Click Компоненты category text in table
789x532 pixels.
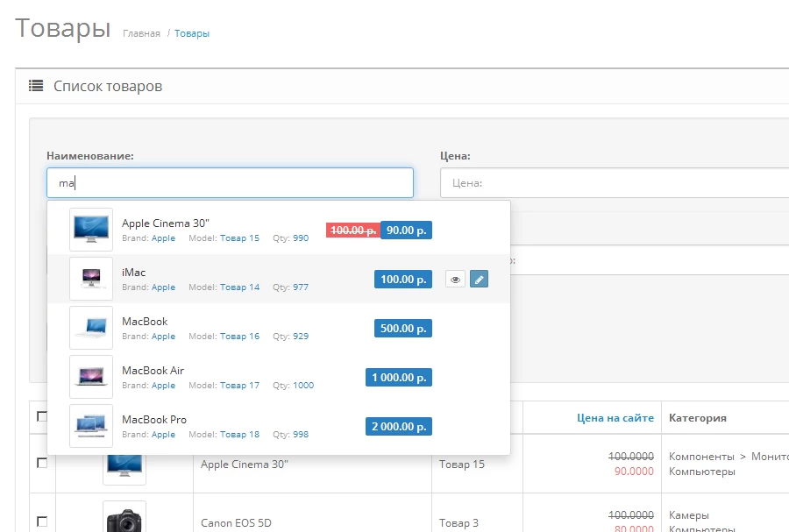(701, 457)
